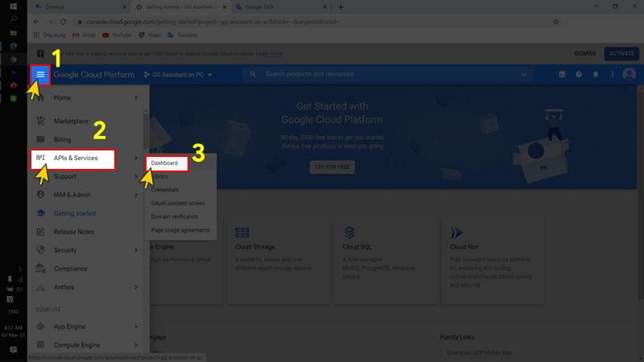The image size is (644, 362).
Task: Open the Cloud Shell icon in header
Action: (563, 74)
